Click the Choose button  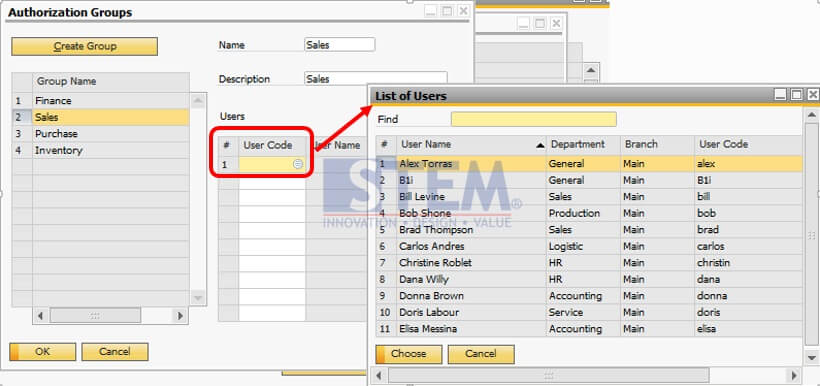[408, 354]
